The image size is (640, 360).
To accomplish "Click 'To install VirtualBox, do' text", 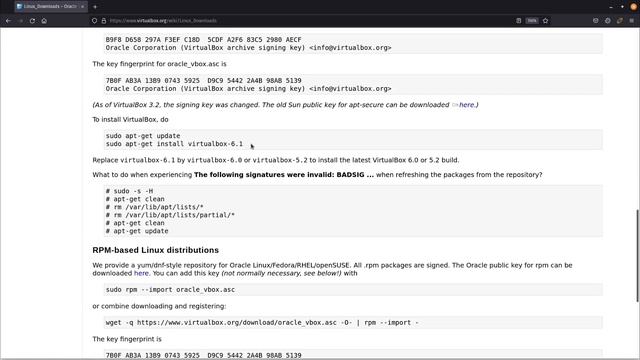I will coord(130,120).
